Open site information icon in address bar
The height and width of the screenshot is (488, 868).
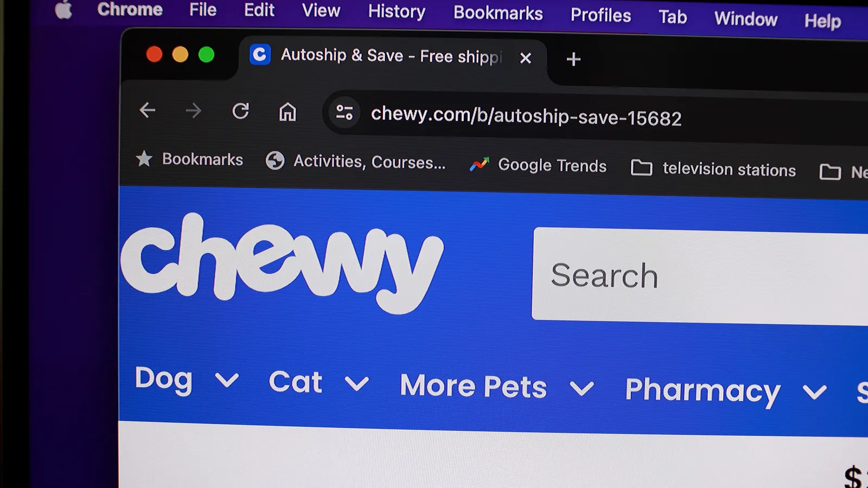click(344, 112)
